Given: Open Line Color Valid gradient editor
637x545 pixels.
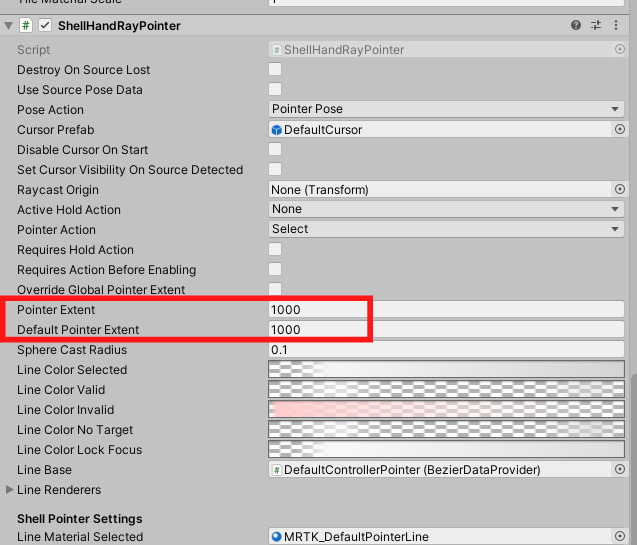Looking at the screenshot, I should pos(446,389).
